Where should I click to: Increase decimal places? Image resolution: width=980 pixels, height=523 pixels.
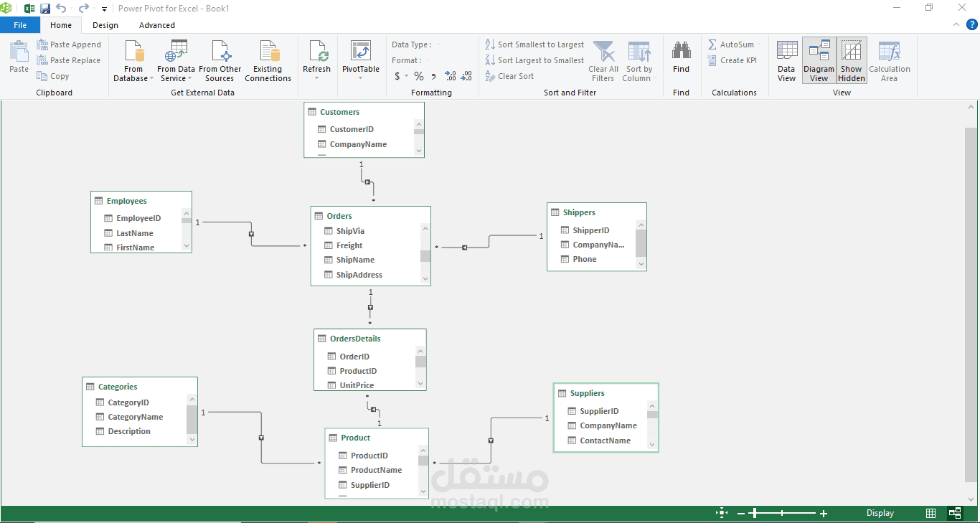451,76
